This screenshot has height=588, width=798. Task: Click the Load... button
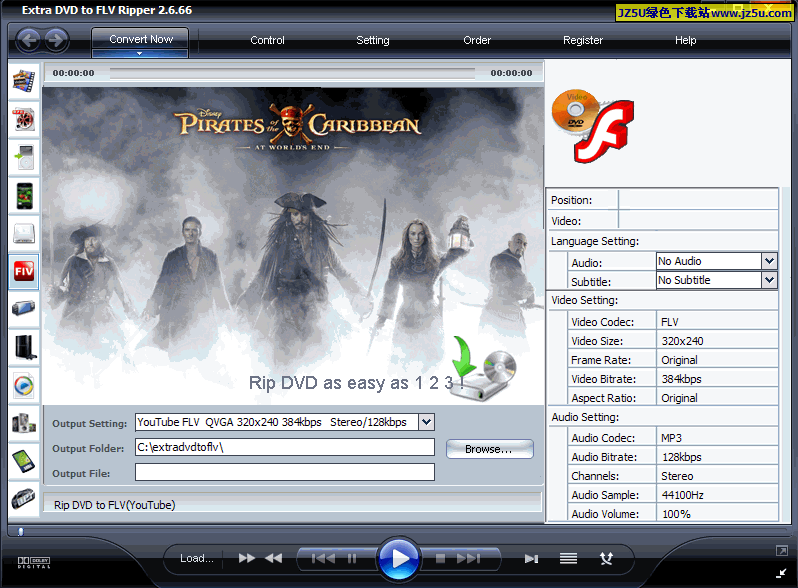pyautogui.click(x=196, y=558)
